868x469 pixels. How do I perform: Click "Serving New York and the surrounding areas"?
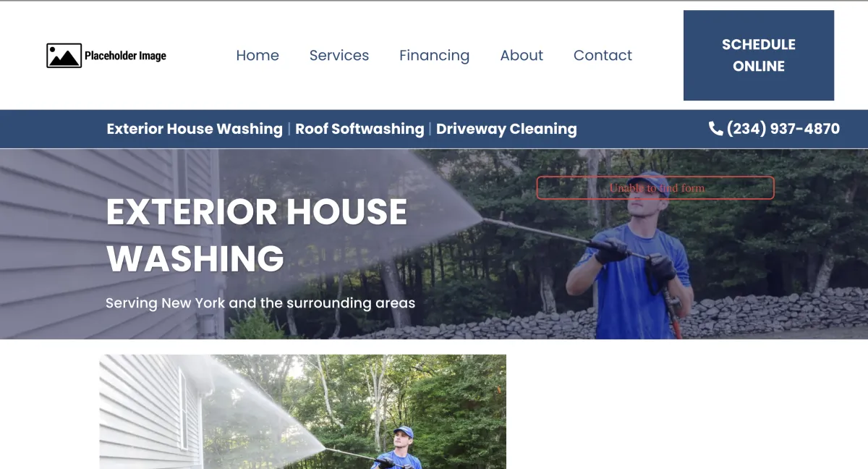[x=260, y=303]
